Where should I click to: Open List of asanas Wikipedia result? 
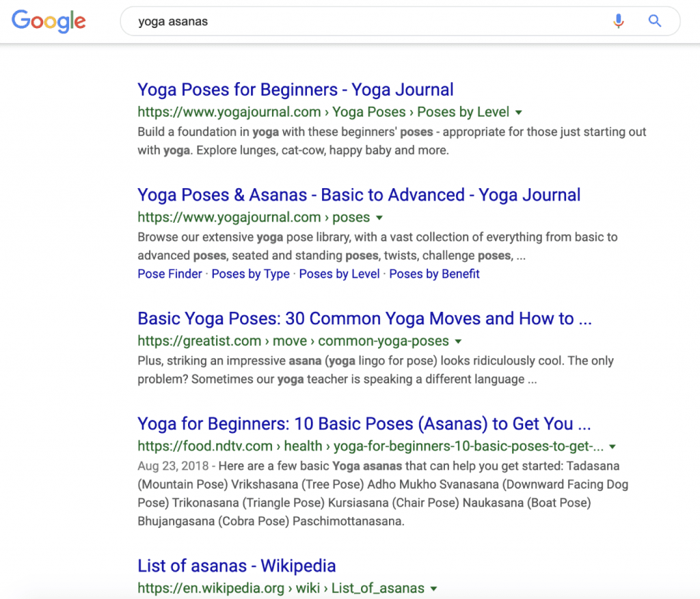click(237, 566)
